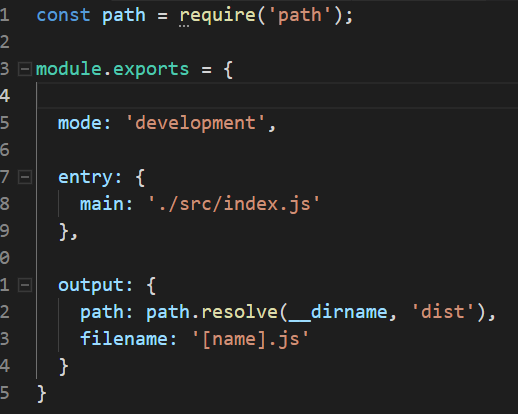Click the require keyword with hint dots
518x414 pixels.
tap(218, 16)
